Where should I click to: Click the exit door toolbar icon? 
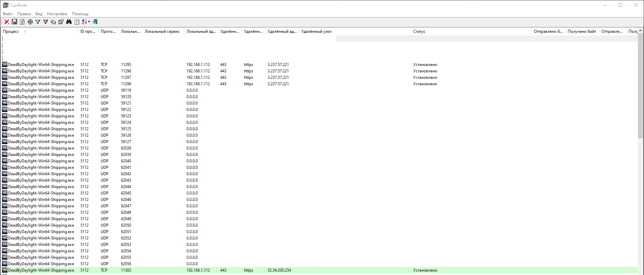coord(95,22)
